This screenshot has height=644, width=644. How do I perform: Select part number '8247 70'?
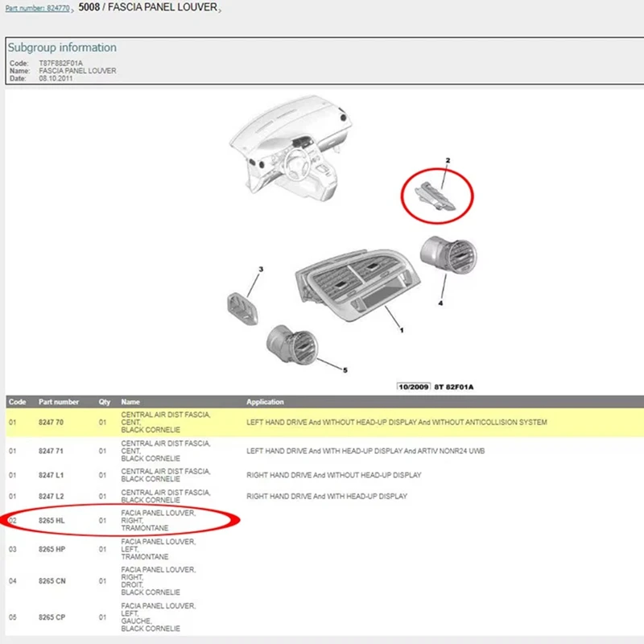click(51, 422)
